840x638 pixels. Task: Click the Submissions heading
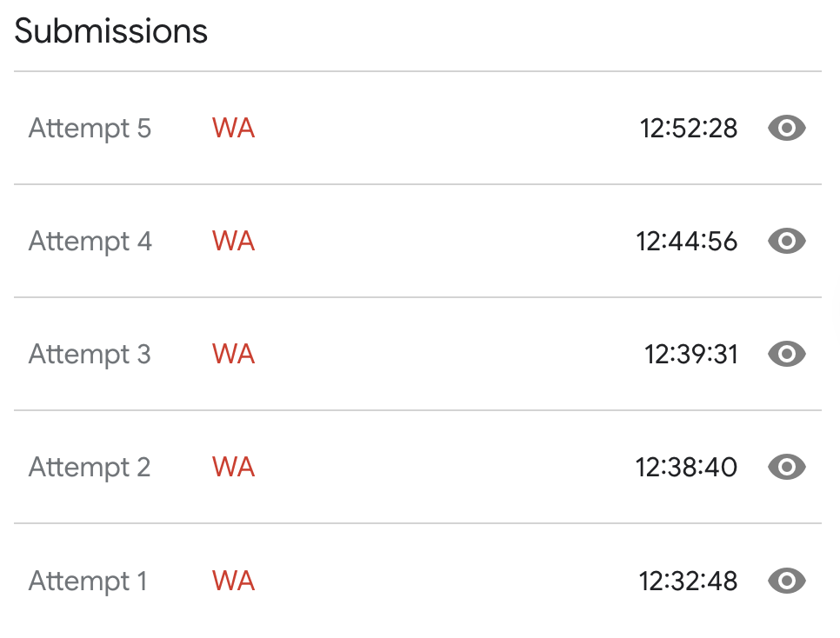(111, 31)
